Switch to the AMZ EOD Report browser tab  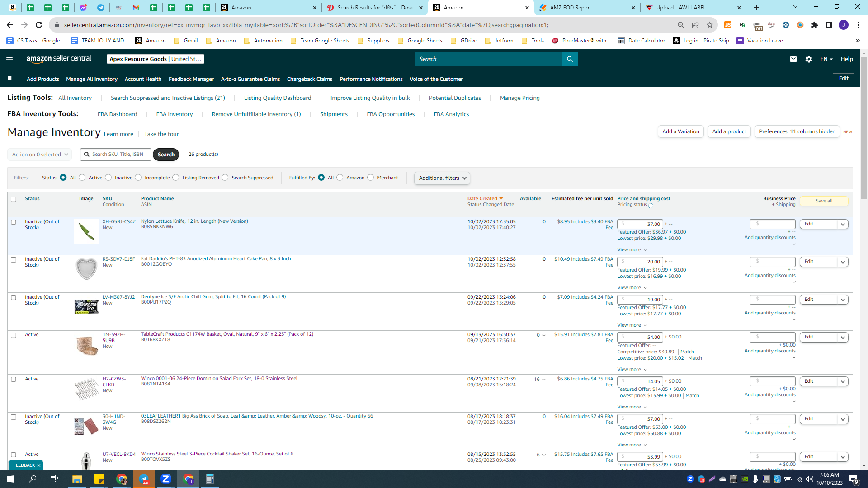point(587,8)
